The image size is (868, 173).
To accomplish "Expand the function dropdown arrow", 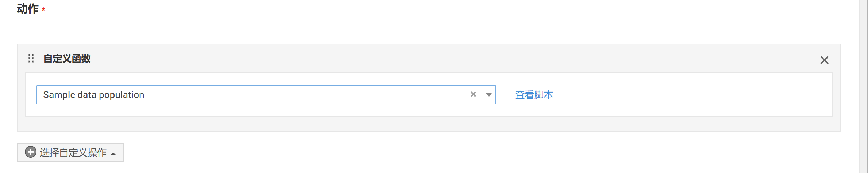I will click(489, 95).
